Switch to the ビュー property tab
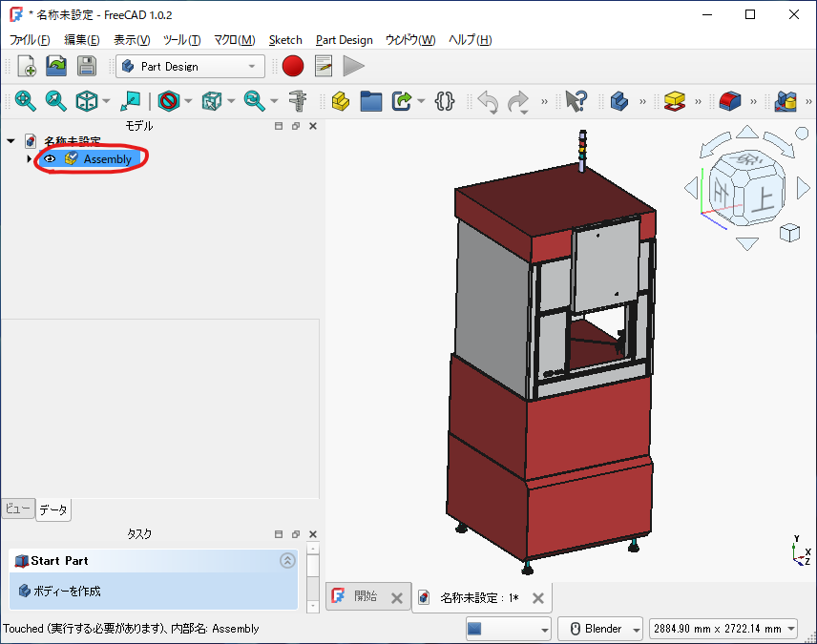817x644 pixels. click(17, 509)
